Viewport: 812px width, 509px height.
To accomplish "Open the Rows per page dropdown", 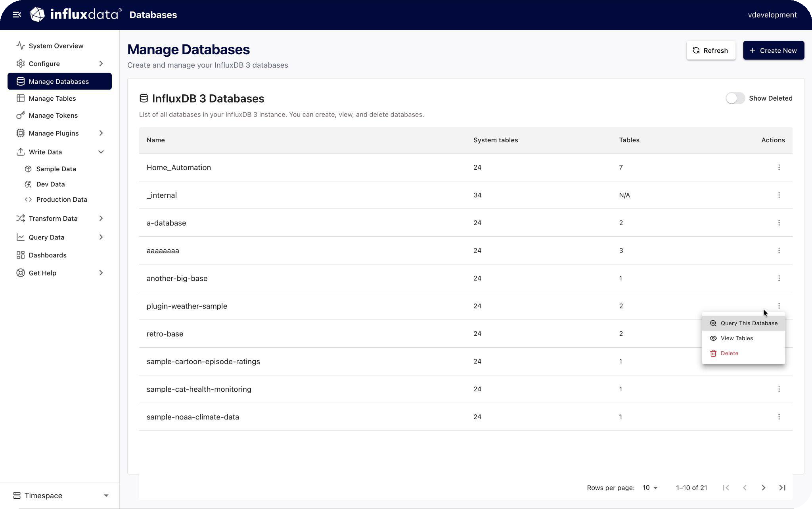I will 650,488.
